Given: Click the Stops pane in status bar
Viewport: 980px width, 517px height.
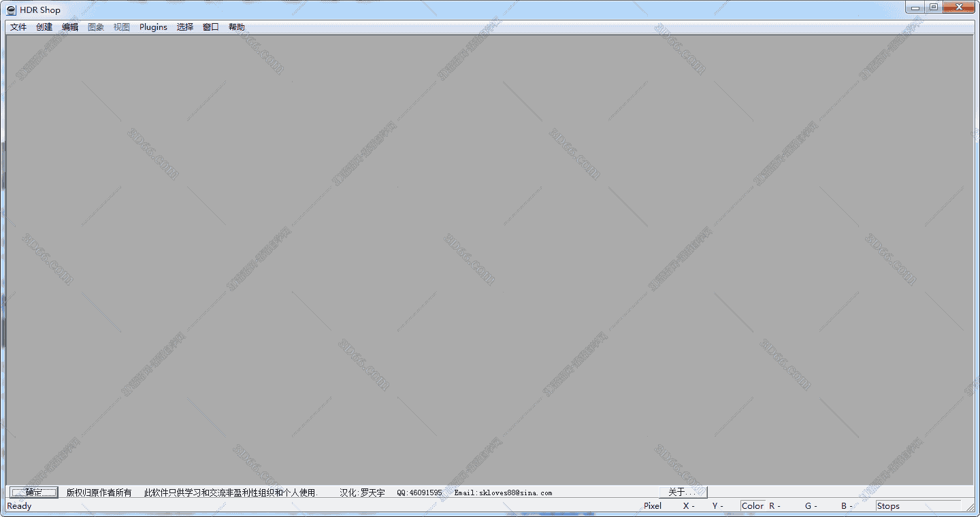Looking at the screenshot, I should (888, 506).
